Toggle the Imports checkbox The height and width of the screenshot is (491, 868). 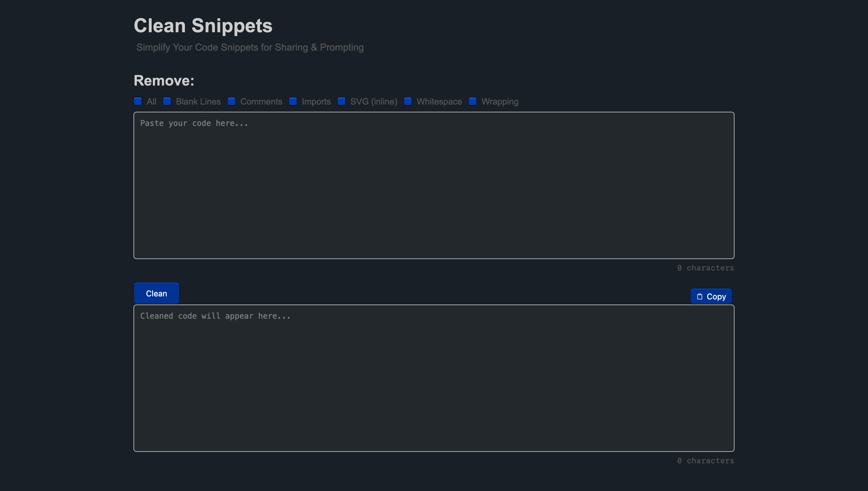(x=293, y=102)
